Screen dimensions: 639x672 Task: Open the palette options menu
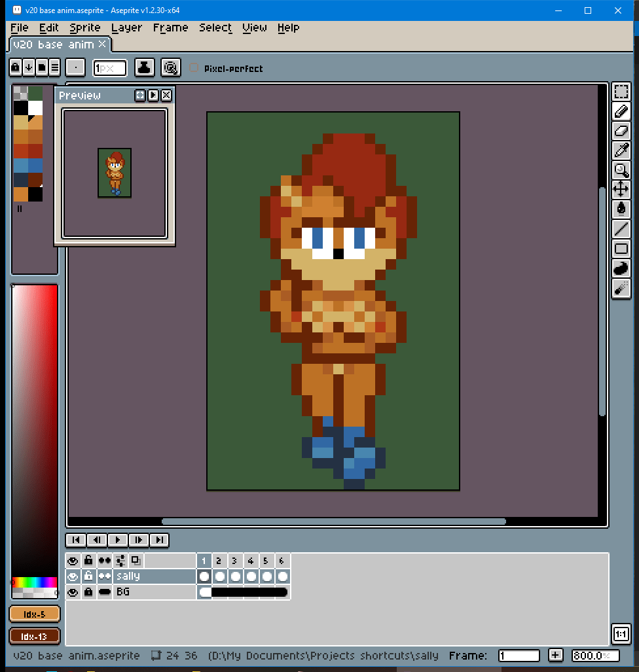(55, 67)
